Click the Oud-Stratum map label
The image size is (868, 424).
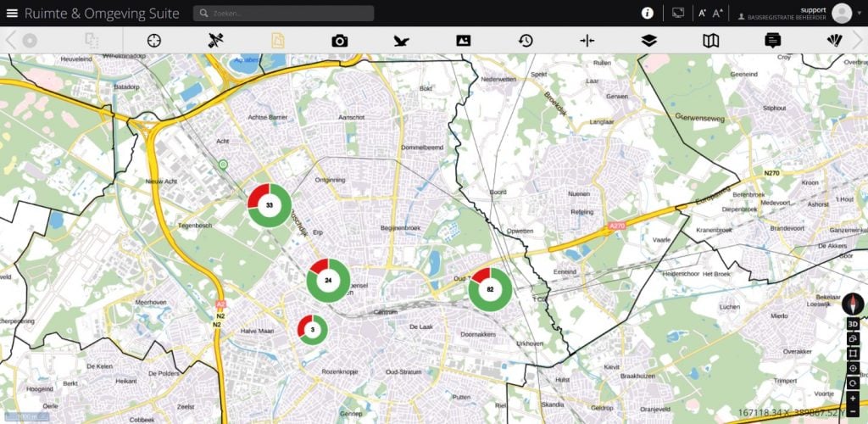404,372
